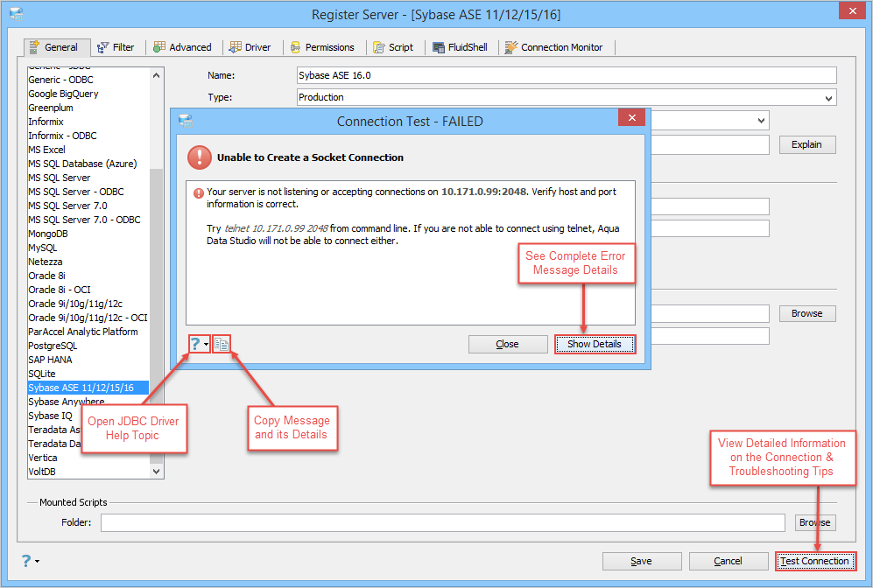Viewport: 873px width, 588px height.
Task: Click the Mounted Scripts Folder input field
Action: [x=442, y=523]
